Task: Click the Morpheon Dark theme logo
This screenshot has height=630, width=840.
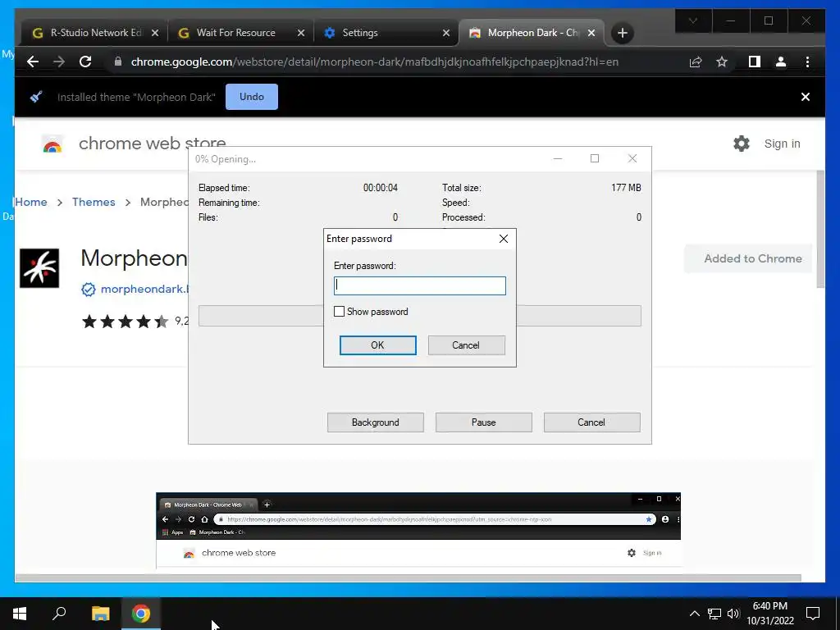Action: coord(39,268)
